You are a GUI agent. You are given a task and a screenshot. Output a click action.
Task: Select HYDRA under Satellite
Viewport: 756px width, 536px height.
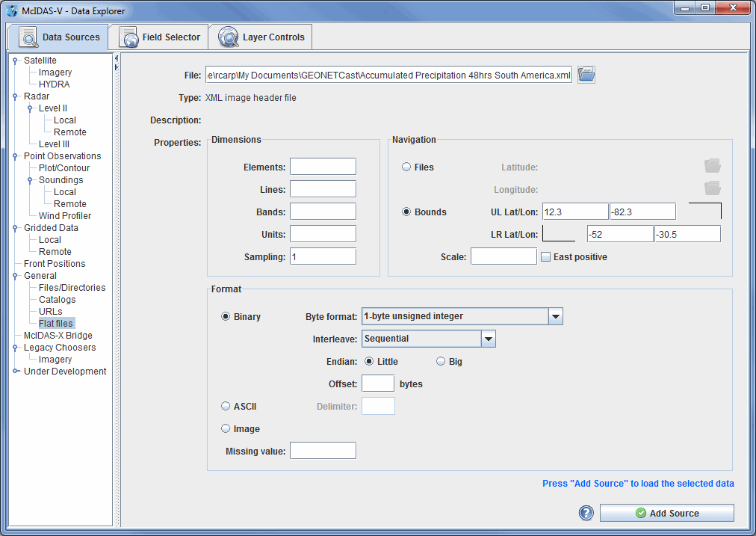coord(54,84)
